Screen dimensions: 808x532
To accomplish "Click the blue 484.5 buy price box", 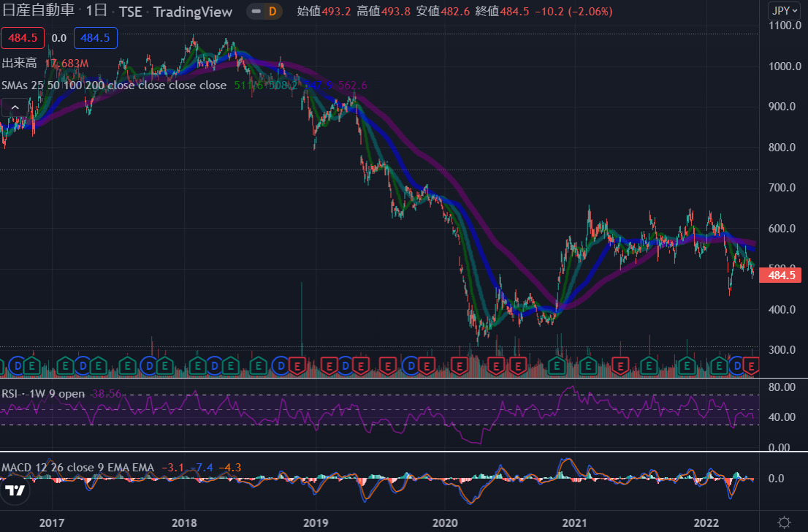I will click(95, 37).
